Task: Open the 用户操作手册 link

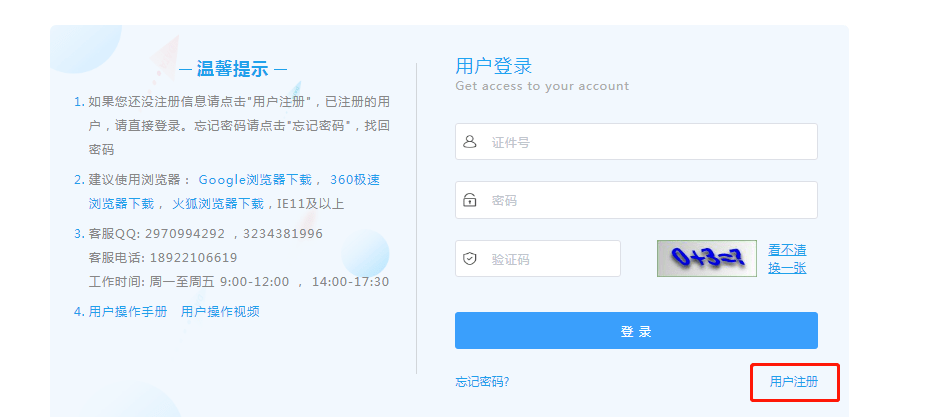Action: 128,311
